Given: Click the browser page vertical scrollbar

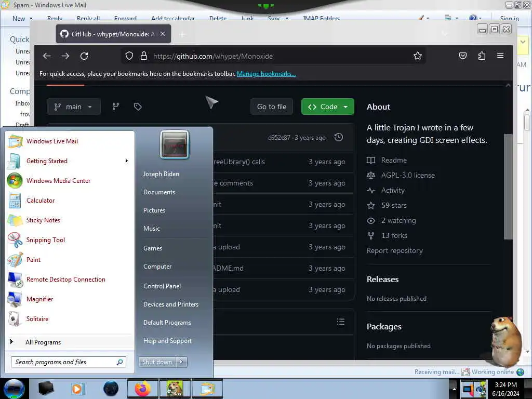Looking at the screenshot, I should 508,187.
